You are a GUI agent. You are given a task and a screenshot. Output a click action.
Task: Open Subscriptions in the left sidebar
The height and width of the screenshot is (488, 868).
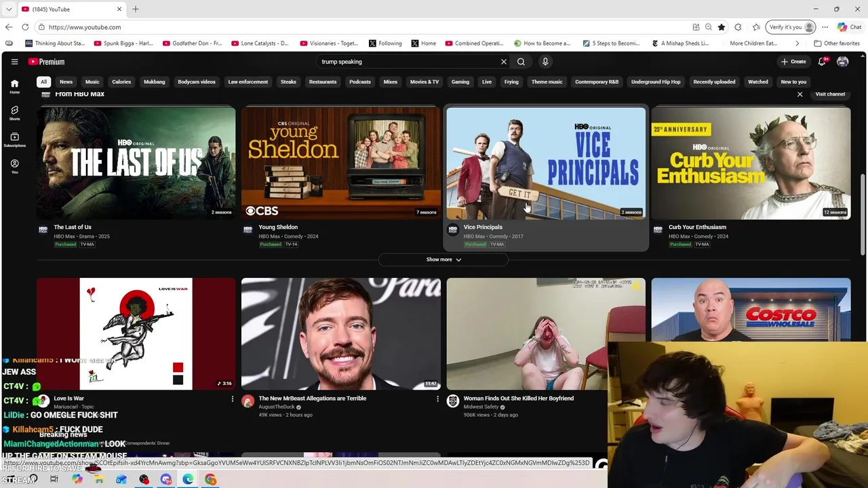(14, 140)
